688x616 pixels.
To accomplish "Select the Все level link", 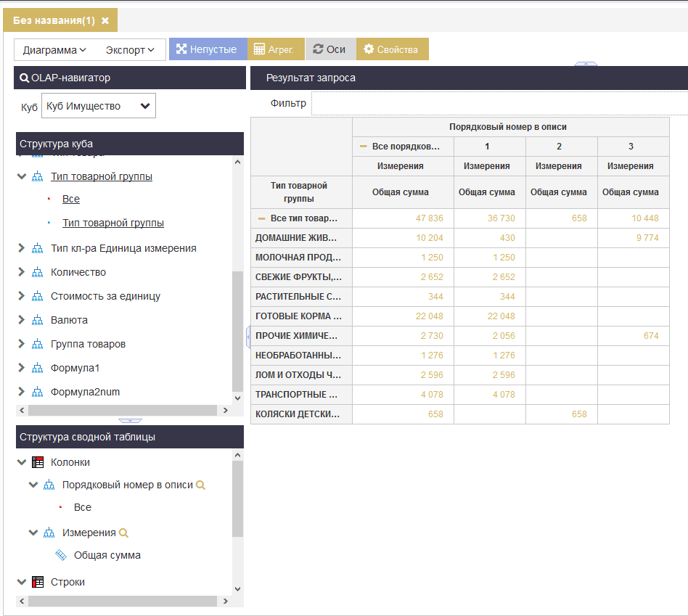I will pyautogui.click(x=71, y=200).
